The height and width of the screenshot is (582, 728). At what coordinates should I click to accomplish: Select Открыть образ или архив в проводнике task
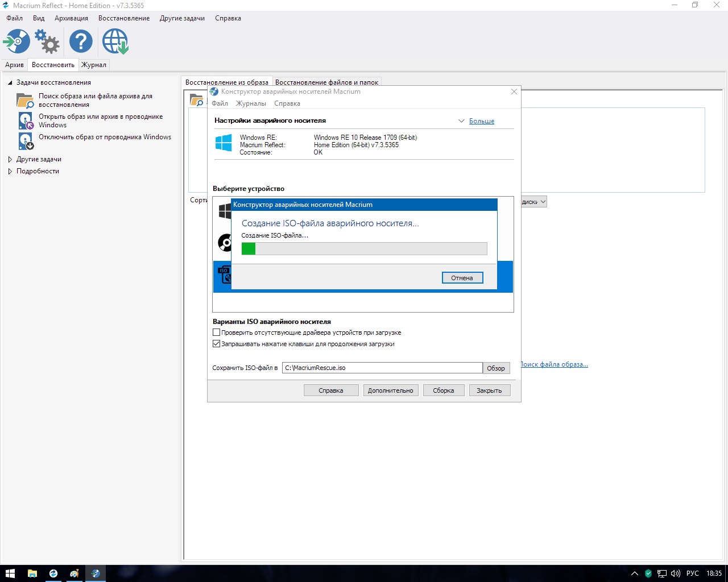tap(101, 121)
